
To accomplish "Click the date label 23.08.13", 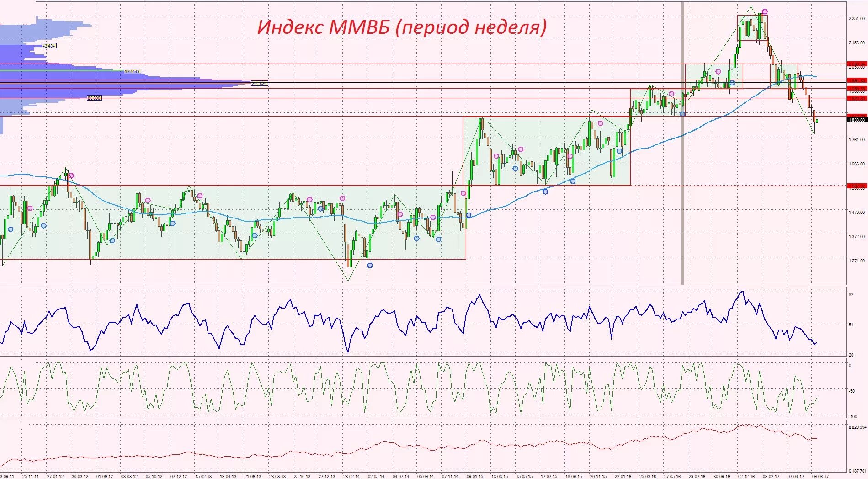I will tap(277, 476).
